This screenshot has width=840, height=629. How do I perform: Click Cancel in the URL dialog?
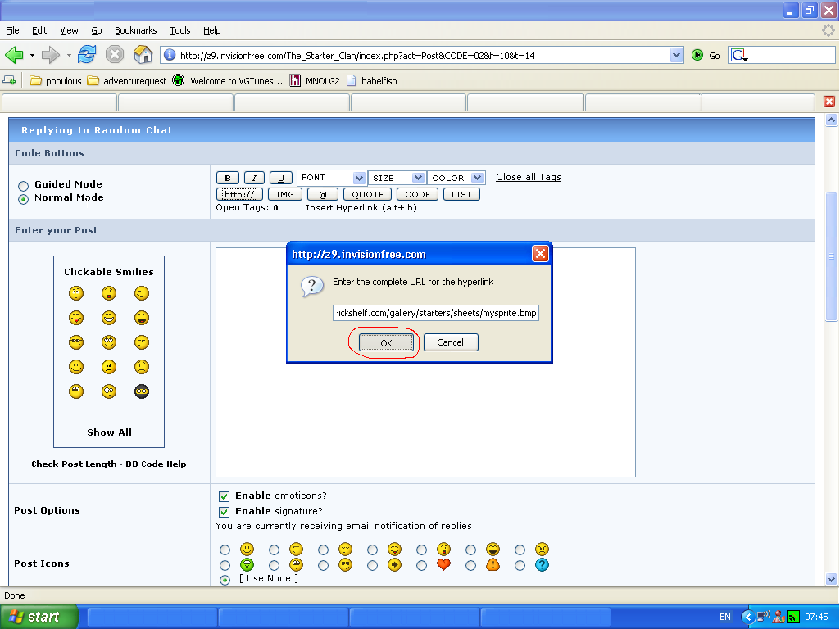pos(451,342)
